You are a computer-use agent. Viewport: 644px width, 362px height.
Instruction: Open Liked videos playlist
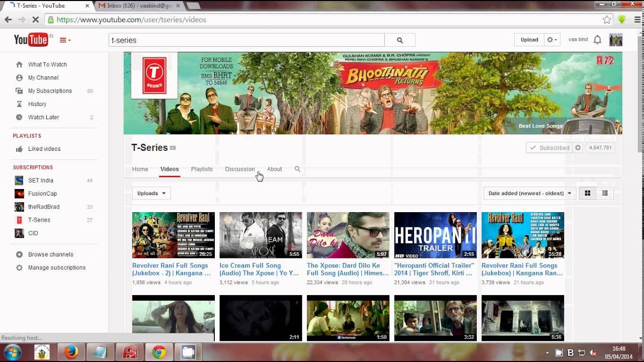[44, 149]
